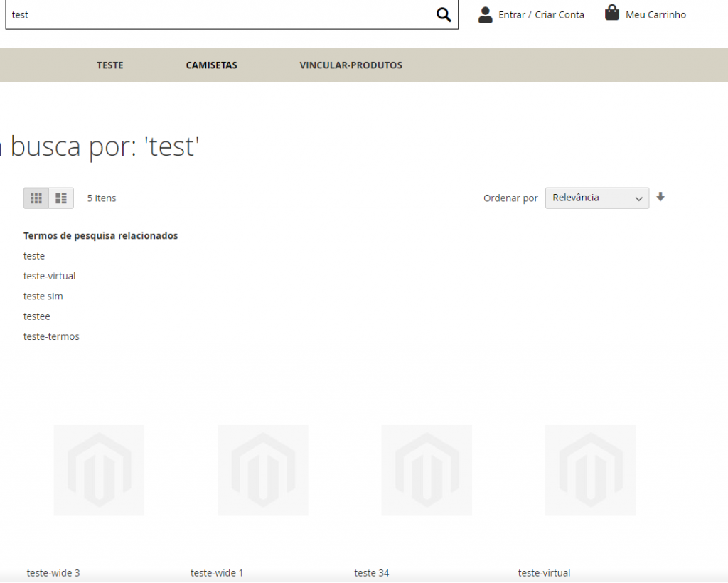728x583 pixels.
Task: Click Entrar / Criar Conta link
Action: (541, 15)
